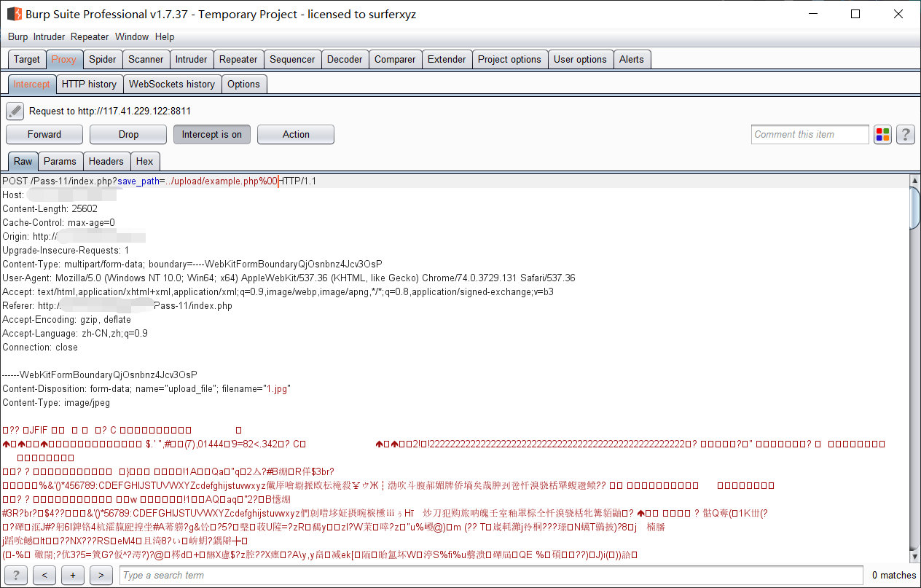This screenshot has width=921, height=588.
Task: Open the Project options tab
Action: click(x=509, y=60)
